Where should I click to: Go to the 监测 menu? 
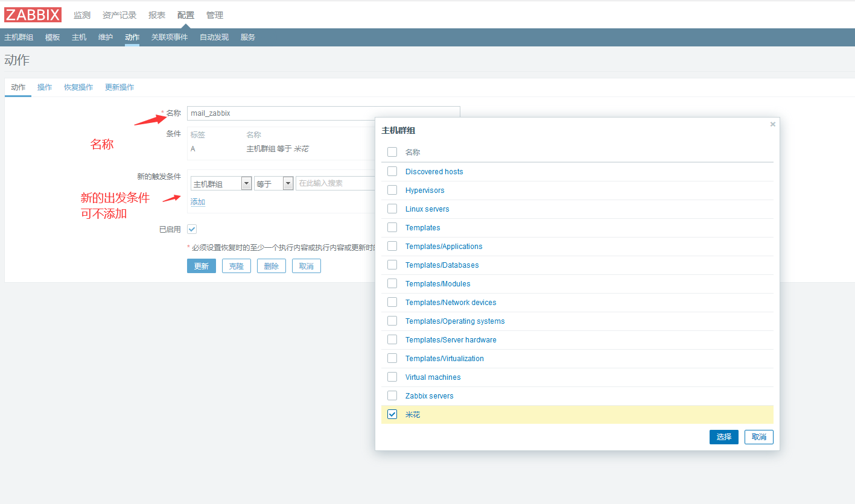pyautogui.click(x=82, y=15)
